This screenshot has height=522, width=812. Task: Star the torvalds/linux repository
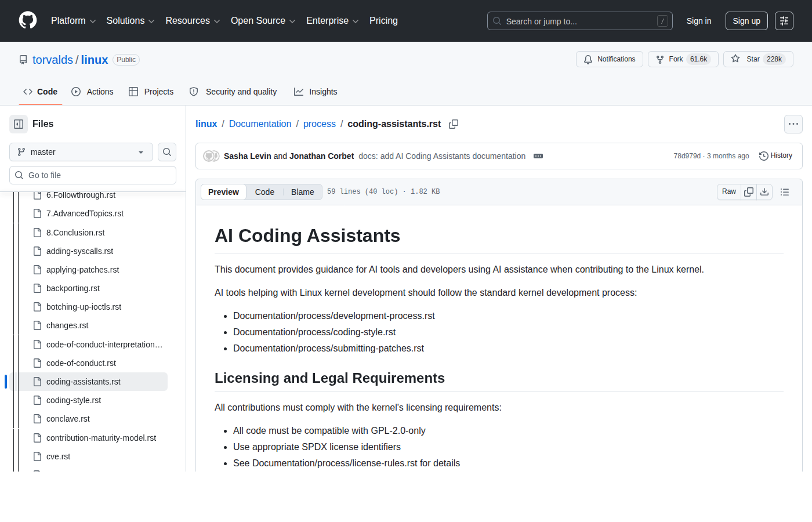pyautogui.click(x=758, y=59)
